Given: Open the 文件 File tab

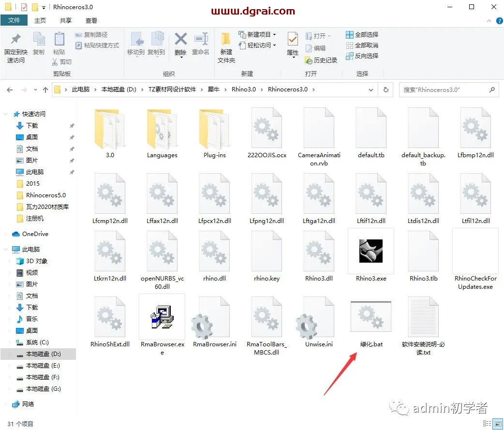Looking at the screenshot, I should pyautogui.click(x=14, y=20).
